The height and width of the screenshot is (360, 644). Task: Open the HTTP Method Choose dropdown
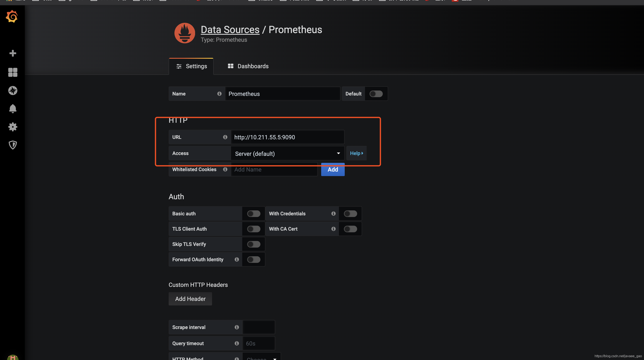[x=261, y=358]
